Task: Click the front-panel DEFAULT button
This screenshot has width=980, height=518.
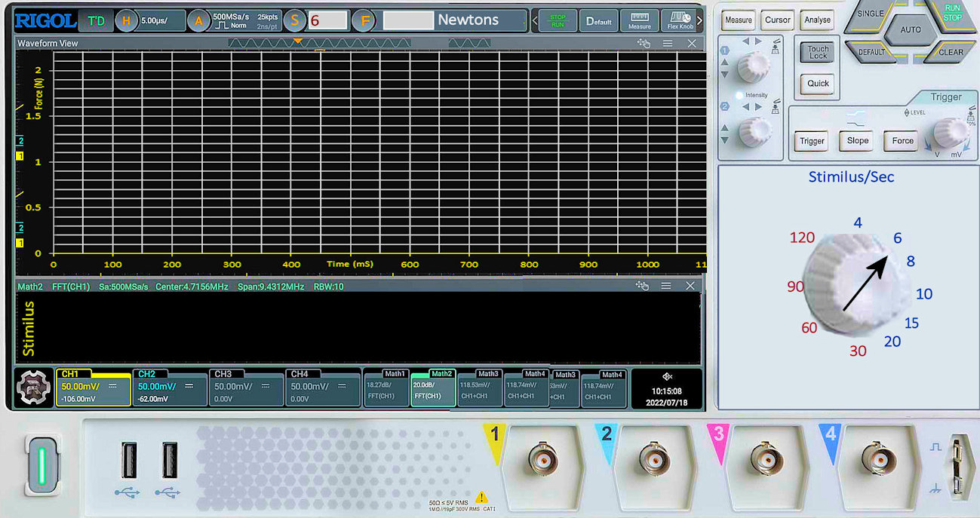Action: (871, 53)
